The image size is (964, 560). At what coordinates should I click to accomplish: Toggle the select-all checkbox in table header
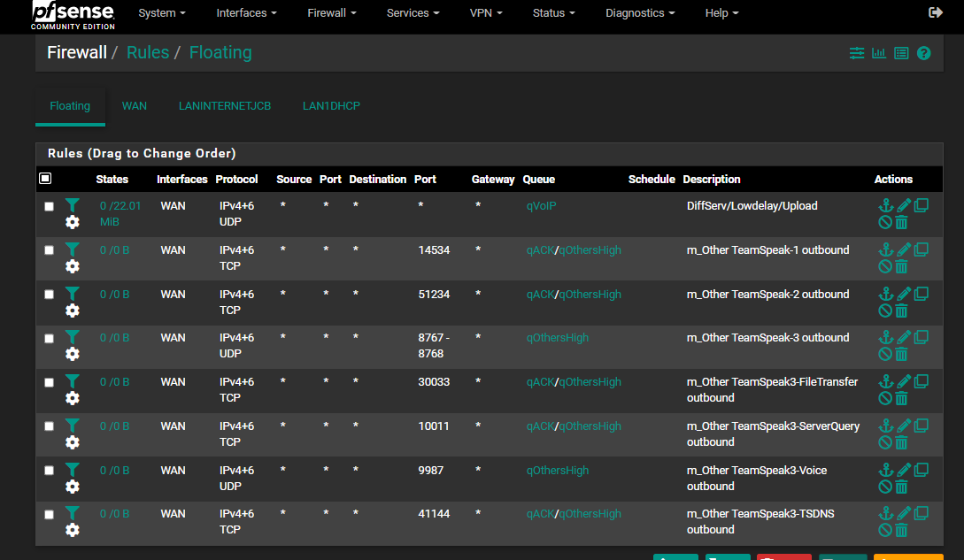pyautogui.click(x=45, y=179)
